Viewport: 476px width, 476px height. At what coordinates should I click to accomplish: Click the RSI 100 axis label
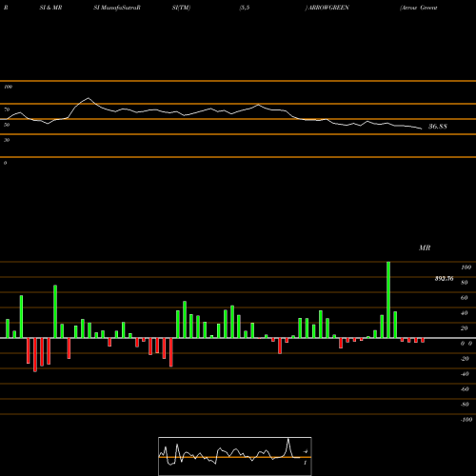(8, 87)
